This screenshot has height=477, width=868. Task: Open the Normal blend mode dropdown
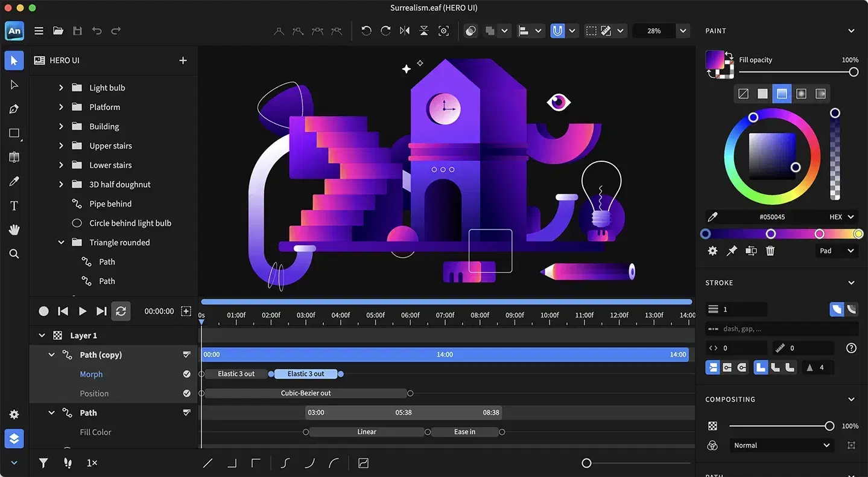(x=781, y=446)
